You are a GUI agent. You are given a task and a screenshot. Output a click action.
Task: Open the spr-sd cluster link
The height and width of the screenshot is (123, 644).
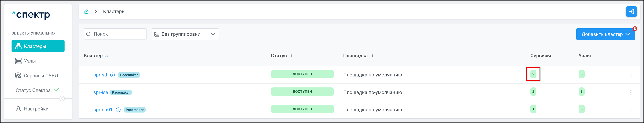pos(100,75)
